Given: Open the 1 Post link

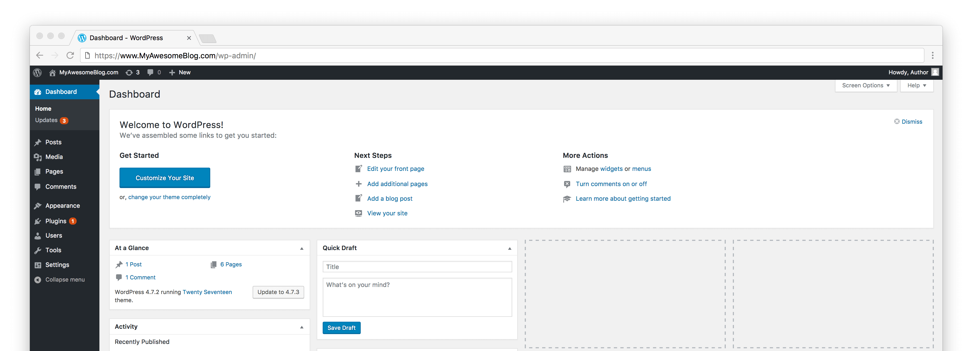Looking at the screenshot, I should 134,265.
